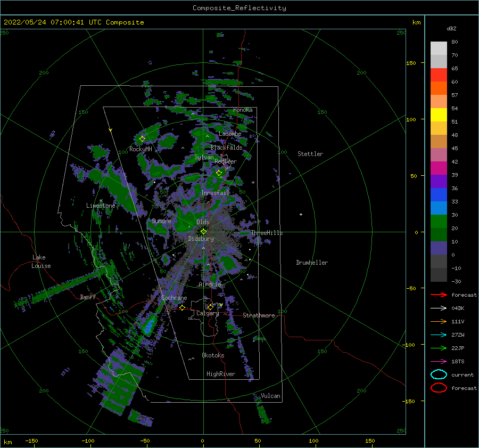Pick the light gray top swatch in dBZ scale
Image resolution: width=479 pixels, height=448 pixels.
tap(439, 48)
